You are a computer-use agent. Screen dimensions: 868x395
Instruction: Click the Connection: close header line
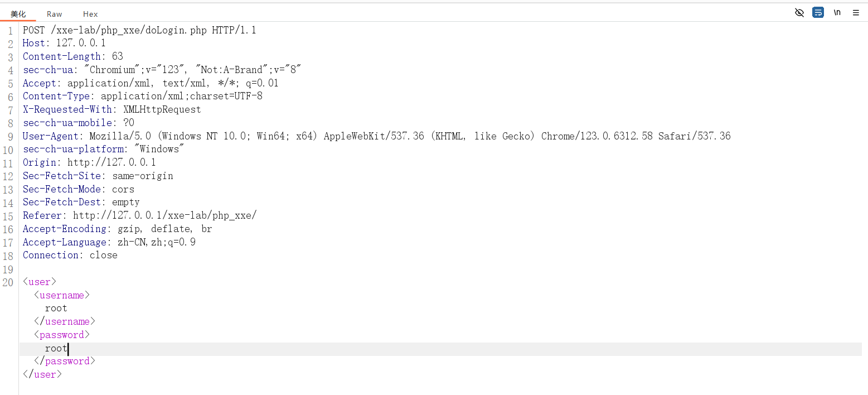click(x=70, y=255)
